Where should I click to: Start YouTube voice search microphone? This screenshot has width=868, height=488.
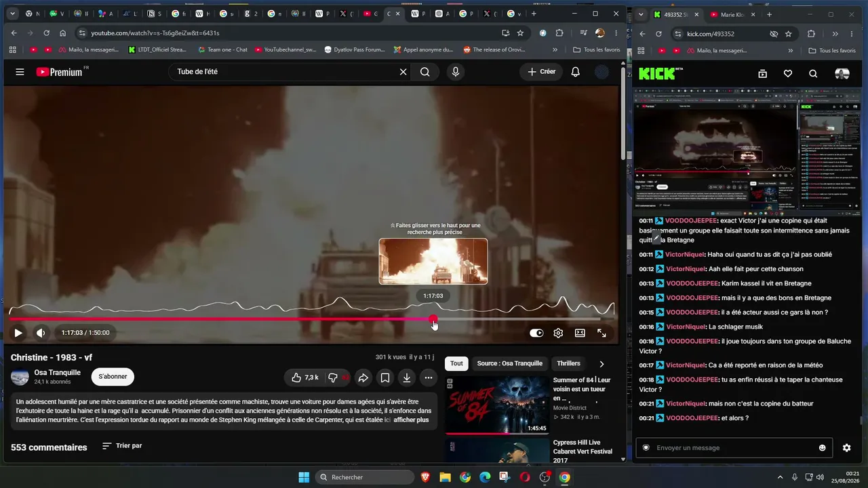(x=456, y=72)
